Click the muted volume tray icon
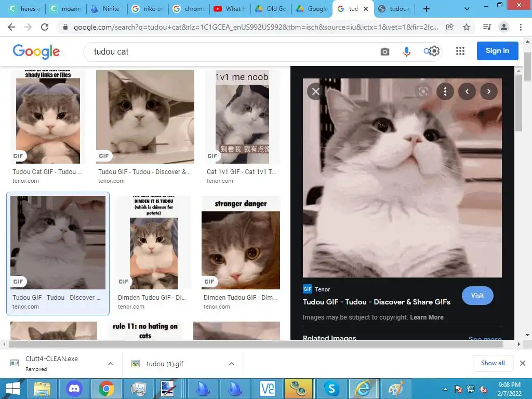Viewport: 532px width, 399px height. [x=483, y=389]
